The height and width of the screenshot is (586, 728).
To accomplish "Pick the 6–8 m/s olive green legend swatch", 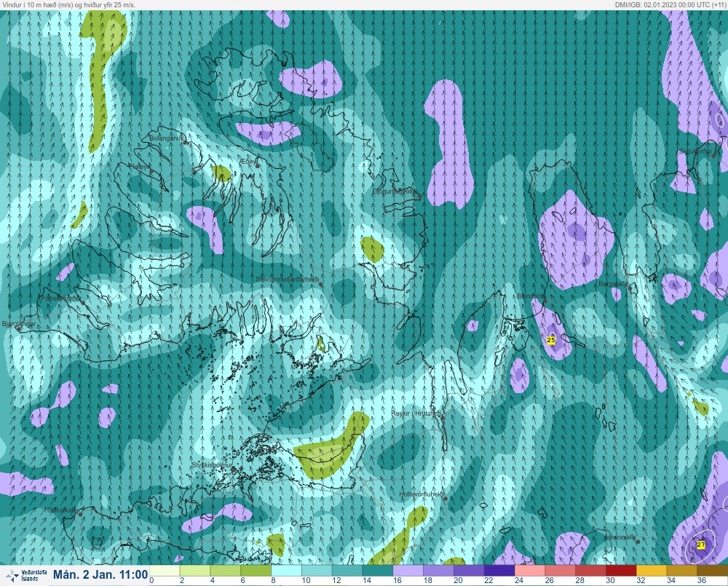I will point(256,571).
